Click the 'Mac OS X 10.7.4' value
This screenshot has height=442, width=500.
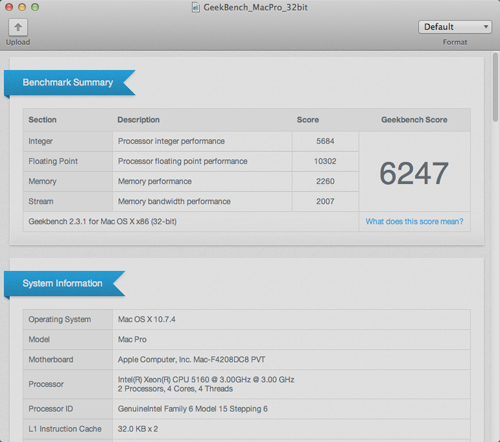pyautogui.click(x=147, y=319)
